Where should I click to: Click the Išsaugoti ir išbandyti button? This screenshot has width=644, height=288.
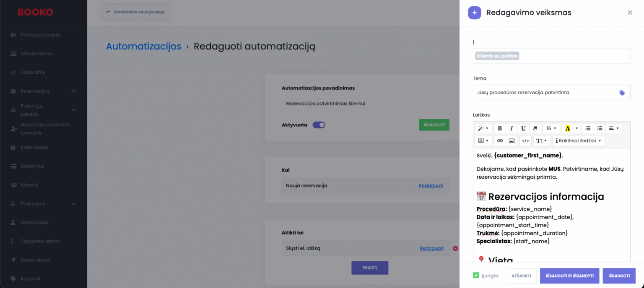tap(569, 276)
